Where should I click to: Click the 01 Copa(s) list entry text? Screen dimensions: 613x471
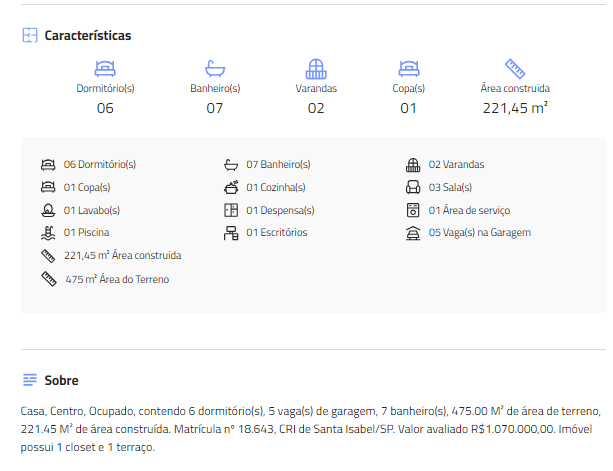[87, 187]
